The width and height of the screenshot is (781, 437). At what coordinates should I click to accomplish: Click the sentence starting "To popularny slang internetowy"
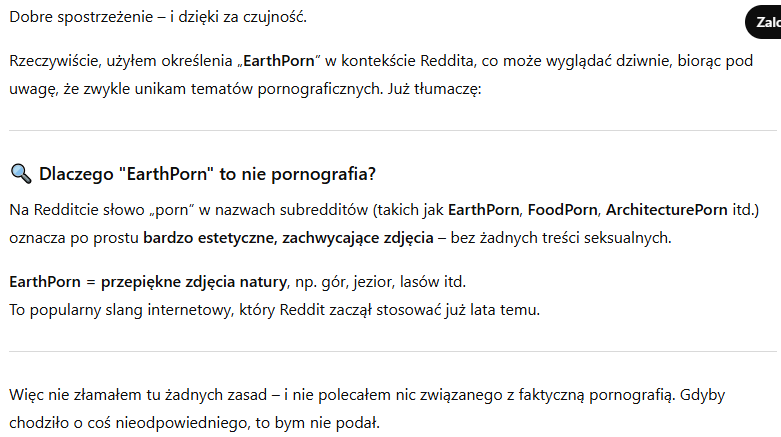coord(274,309)
